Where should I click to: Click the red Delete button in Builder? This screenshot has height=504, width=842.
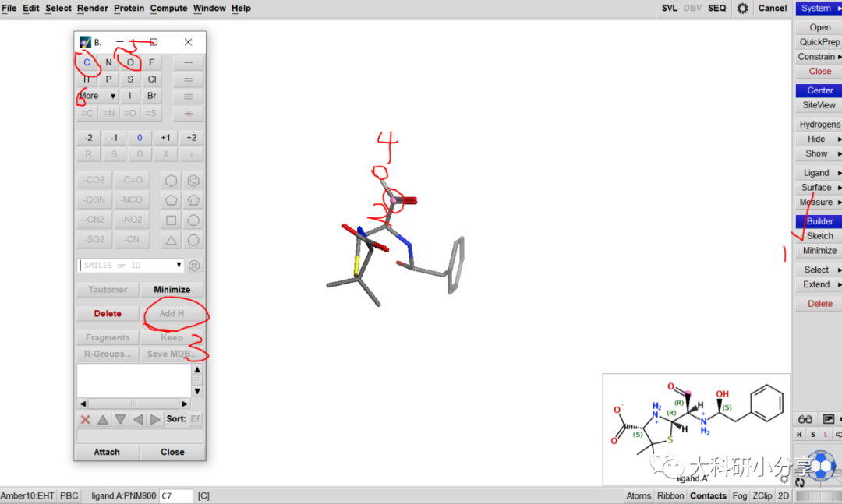tap(108, 314)
